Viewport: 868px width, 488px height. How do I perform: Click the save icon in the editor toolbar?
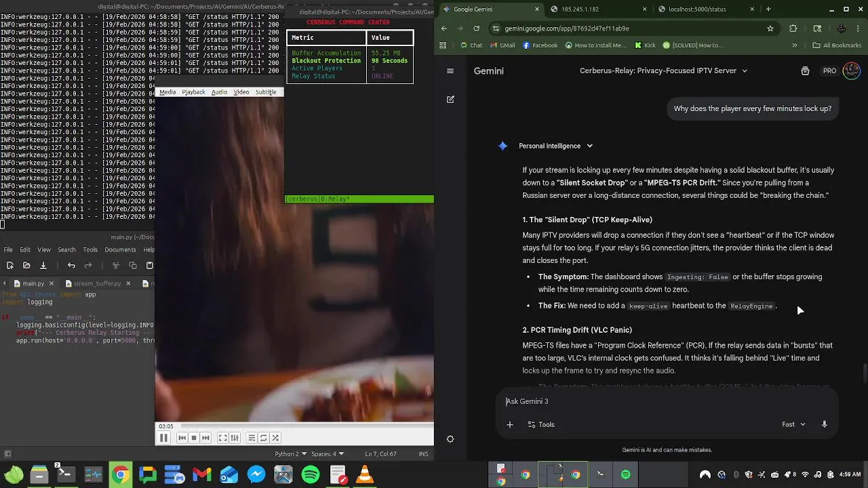tap(43, 266)
